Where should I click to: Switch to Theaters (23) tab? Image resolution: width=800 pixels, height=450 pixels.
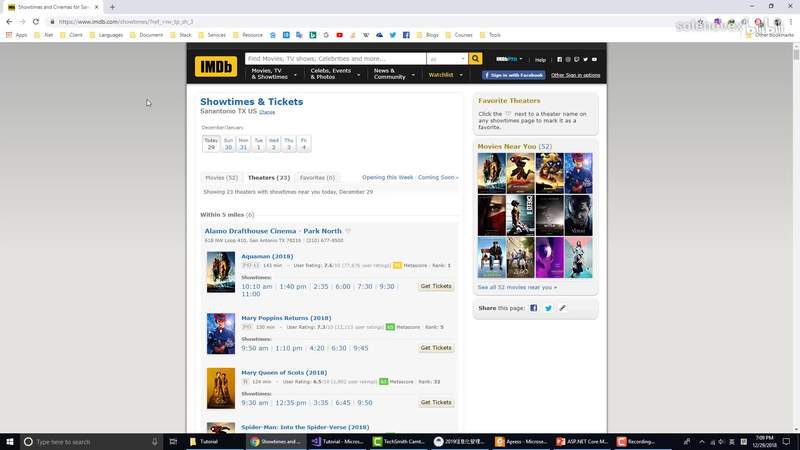pyautogui.click(x=269, y=178)
